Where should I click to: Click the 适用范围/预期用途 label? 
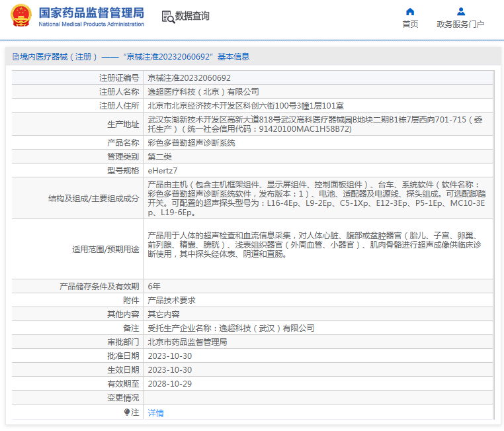click(x=105, y=250)
